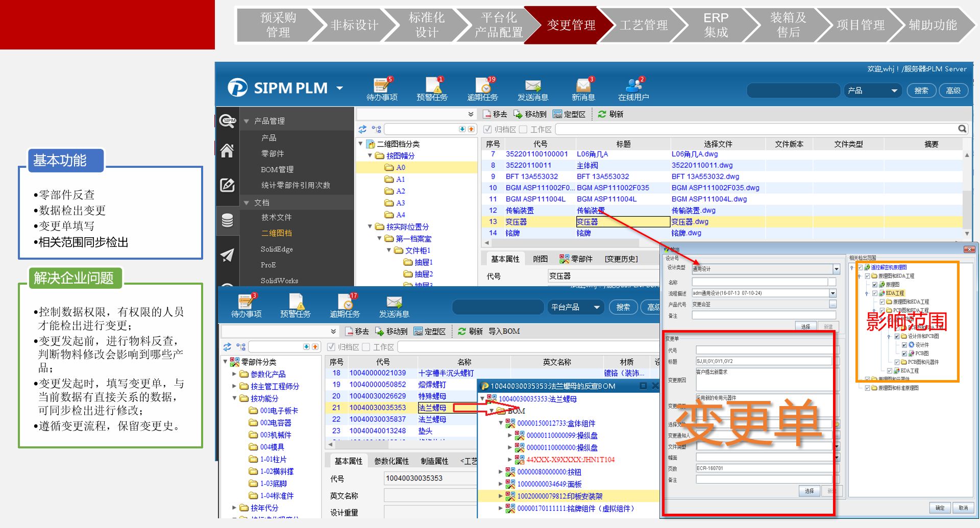
Task: Enable 归档区 checkbox in lower parts panel
Action: (x=331, y=347)
